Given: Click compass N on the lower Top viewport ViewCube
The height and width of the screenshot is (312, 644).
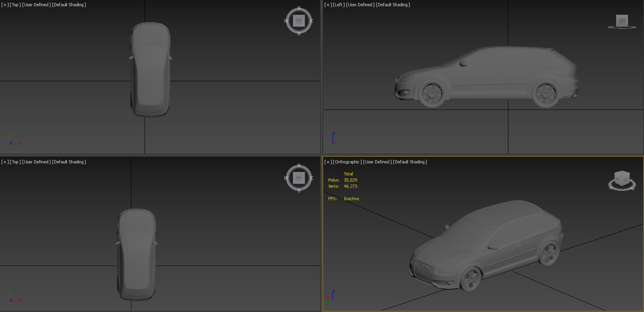Looking at the screenshot, I should coord(299,165).
